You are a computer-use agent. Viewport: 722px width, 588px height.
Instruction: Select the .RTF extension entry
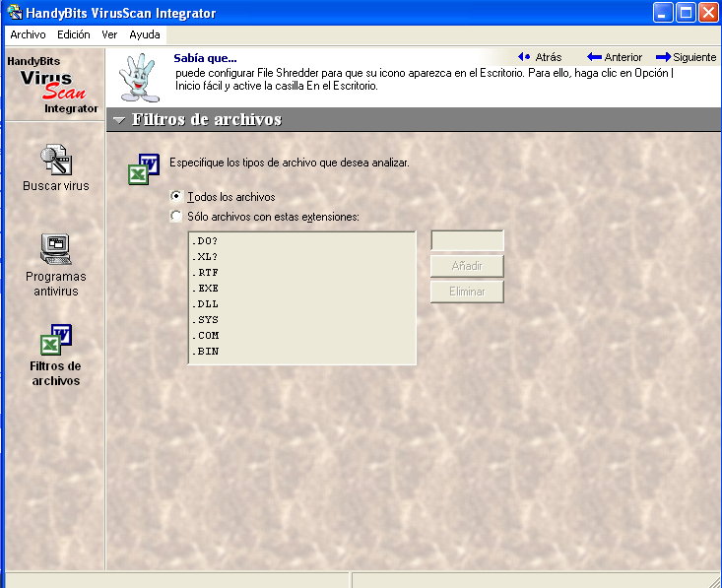point(302,272)
